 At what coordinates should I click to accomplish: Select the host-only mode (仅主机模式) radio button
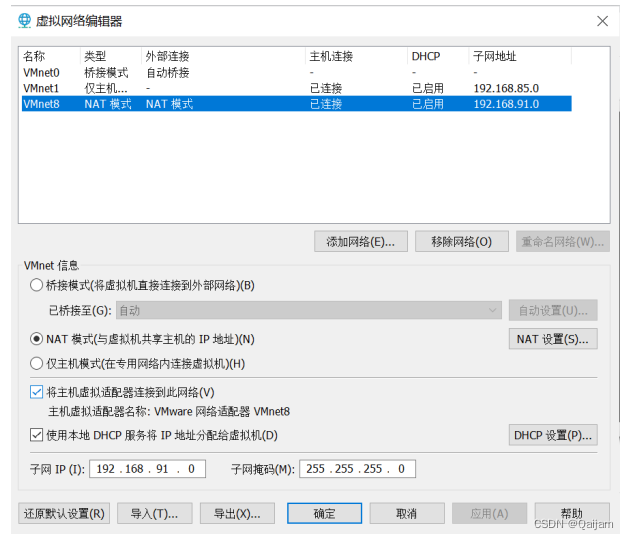[37, 363]
